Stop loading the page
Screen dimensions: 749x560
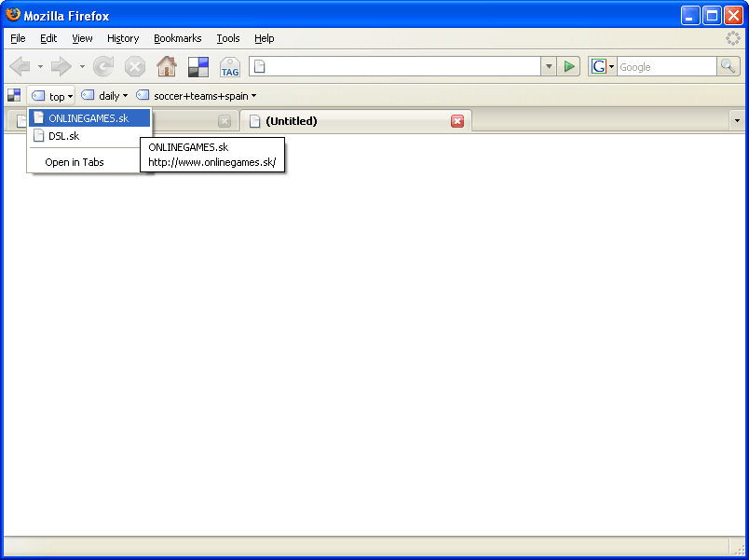[x=135, y=66]
